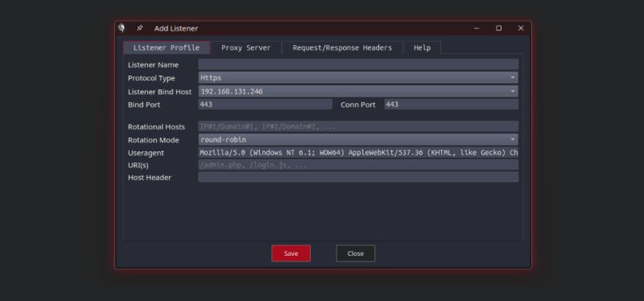Maximize the Add Listener window
This screenshot has height=301, width=644.
[498, 28]
